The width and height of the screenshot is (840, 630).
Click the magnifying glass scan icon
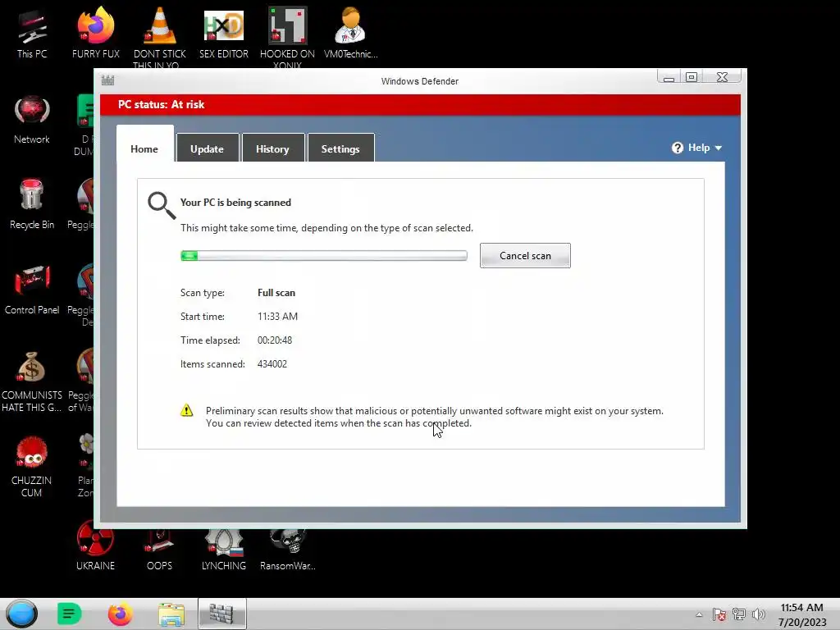[x=162, y=206]
